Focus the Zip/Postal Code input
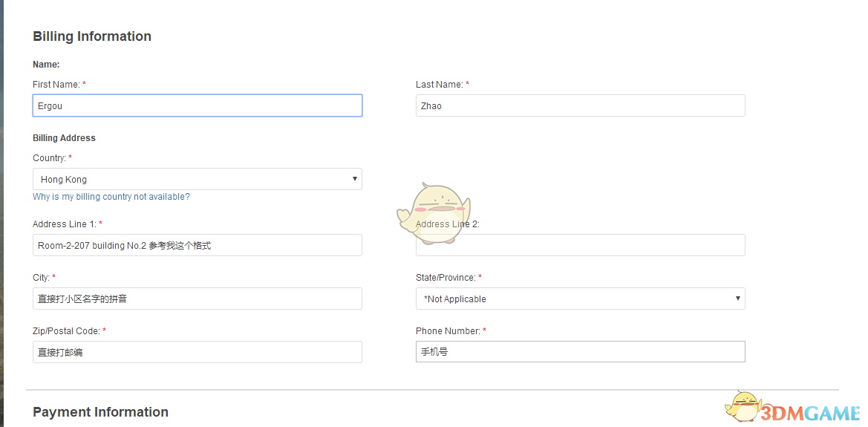This screenshot has width=868, height=427. pyautogui.click(x=197, y=352)
